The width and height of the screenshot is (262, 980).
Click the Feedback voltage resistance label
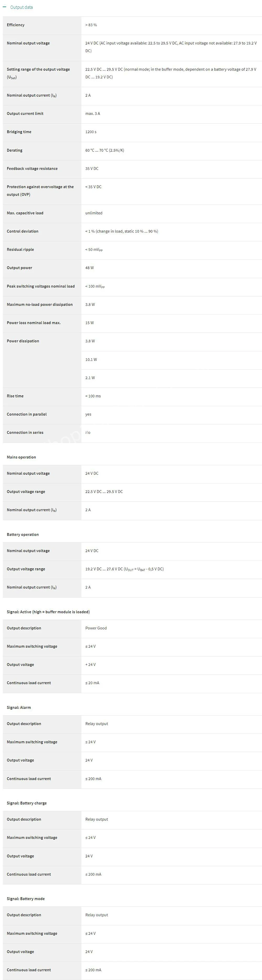point(32,169)
